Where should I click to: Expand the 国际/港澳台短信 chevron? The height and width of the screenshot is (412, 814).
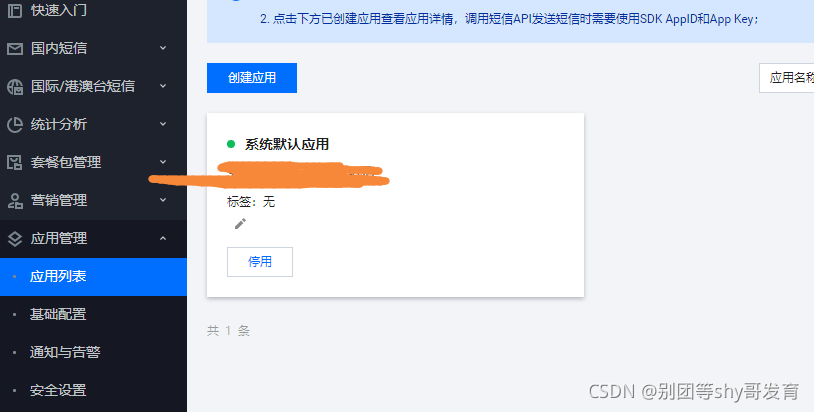click(x=163, y=86)
